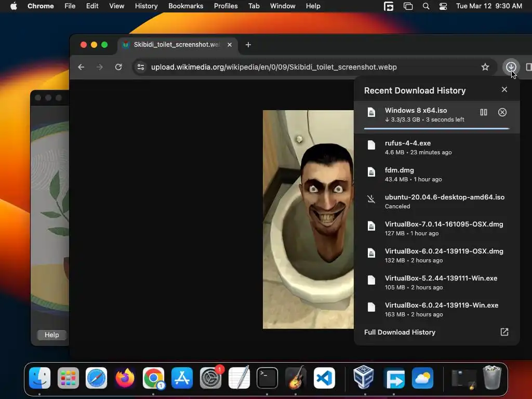Click the date and time in menu bar
Image resolution: width=532 pixels, height=399 pixels.
click(489, 6)
